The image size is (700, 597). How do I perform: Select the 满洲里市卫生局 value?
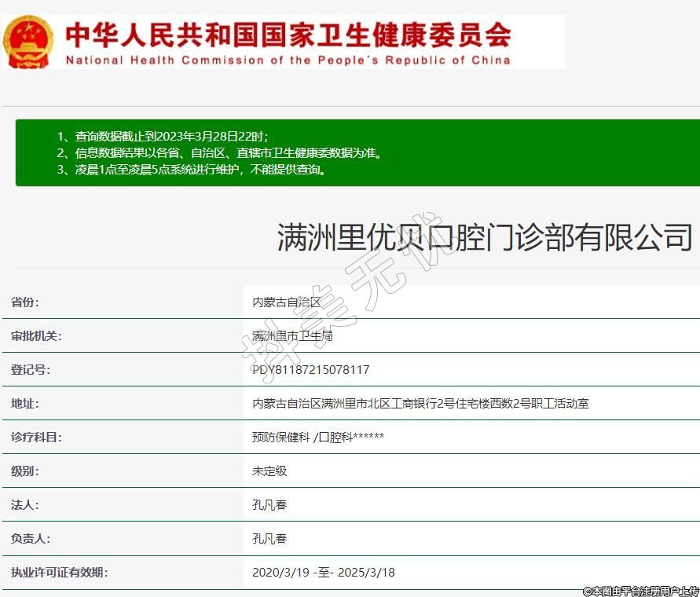[x=292, y=336]
